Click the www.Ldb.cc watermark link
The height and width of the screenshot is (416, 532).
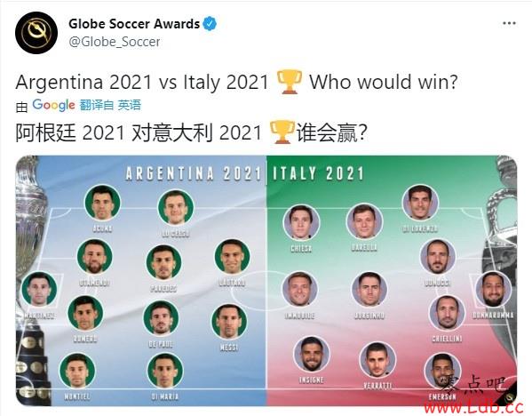474,406
